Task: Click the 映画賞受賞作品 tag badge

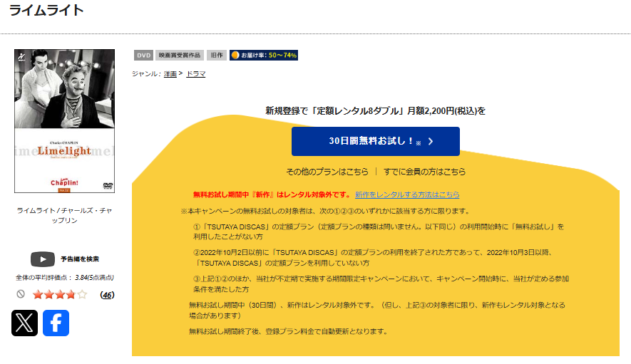Action: click(180, 55)
